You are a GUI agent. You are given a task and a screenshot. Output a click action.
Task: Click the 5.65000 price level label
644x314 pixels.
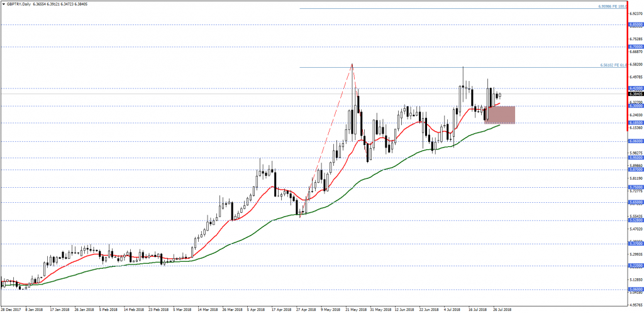point(635,202)
